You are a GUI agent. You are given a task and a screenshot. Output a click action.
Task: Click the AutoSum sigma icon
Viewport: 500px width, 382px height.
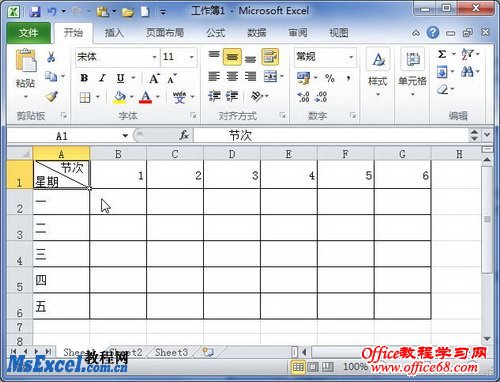[442, 54]
